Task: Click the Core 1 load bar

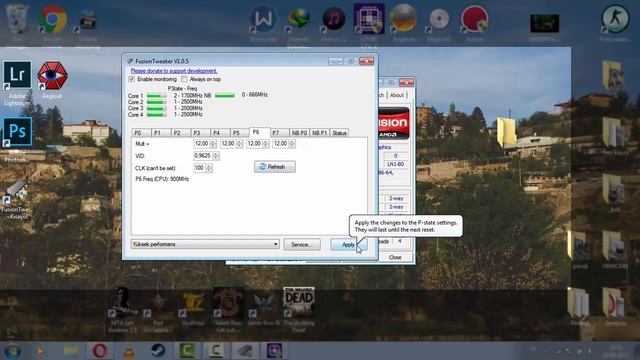Action: click(156, 96)
